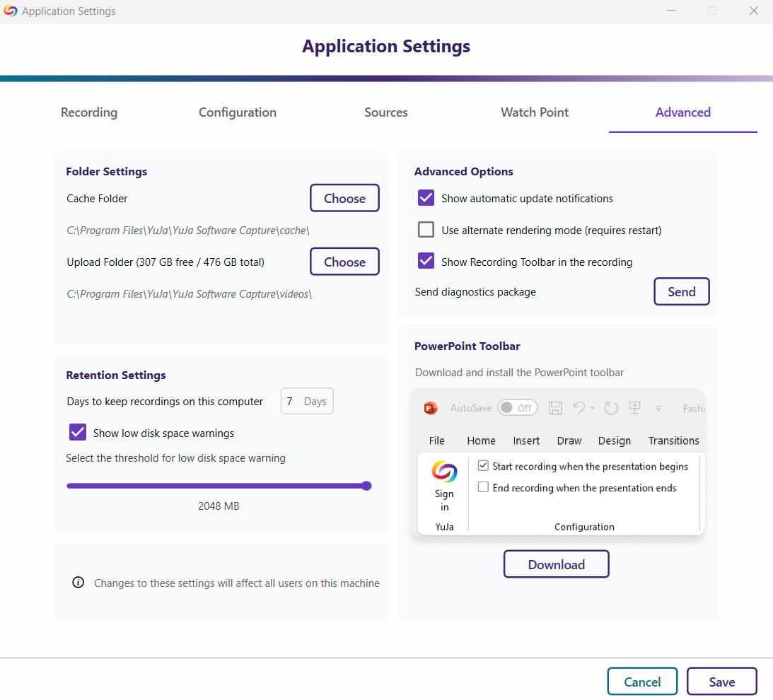Click the save disk icon in PowerPoint preview
This screenshot has height=700, width=773.
(x=556, y=408)
